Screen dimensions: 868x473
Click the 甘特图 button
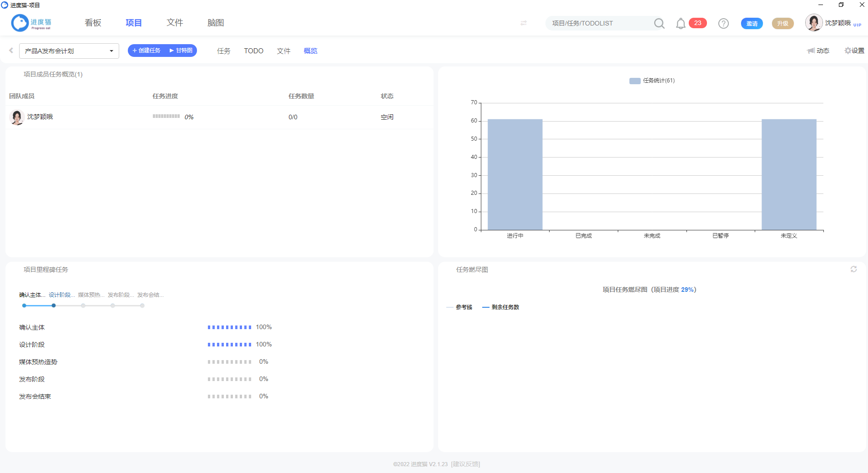click(181, 51)
